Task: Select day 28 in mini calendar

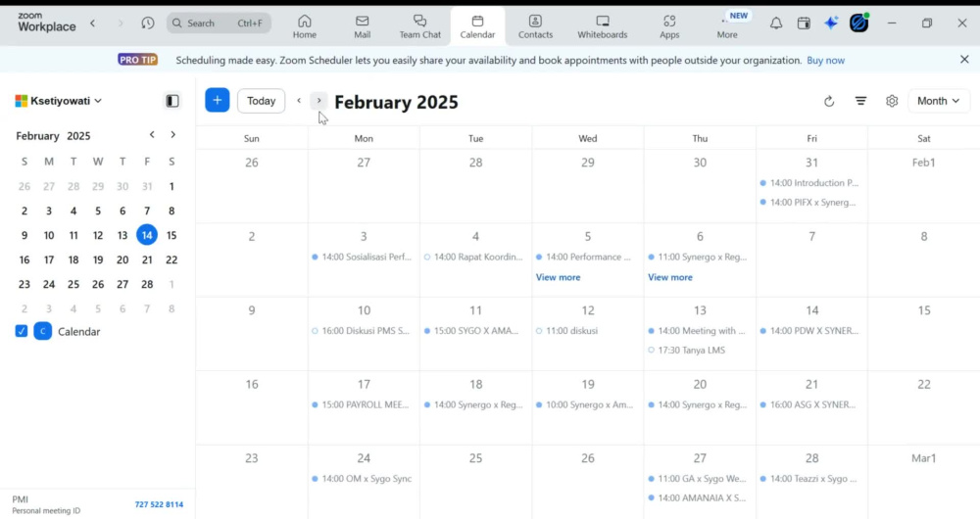Action: pos(147,284)
